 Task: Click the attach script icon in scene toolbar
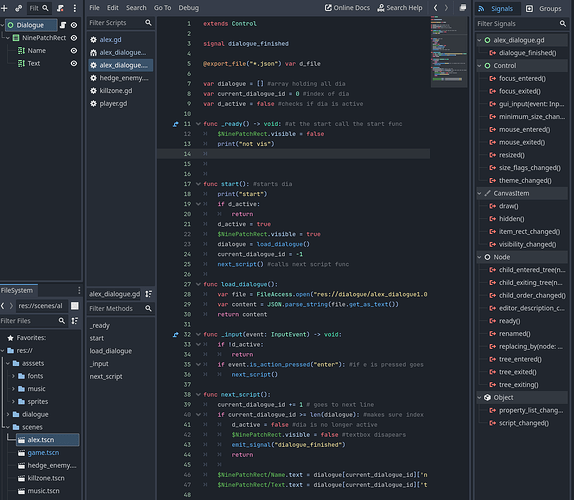(60, 8)
